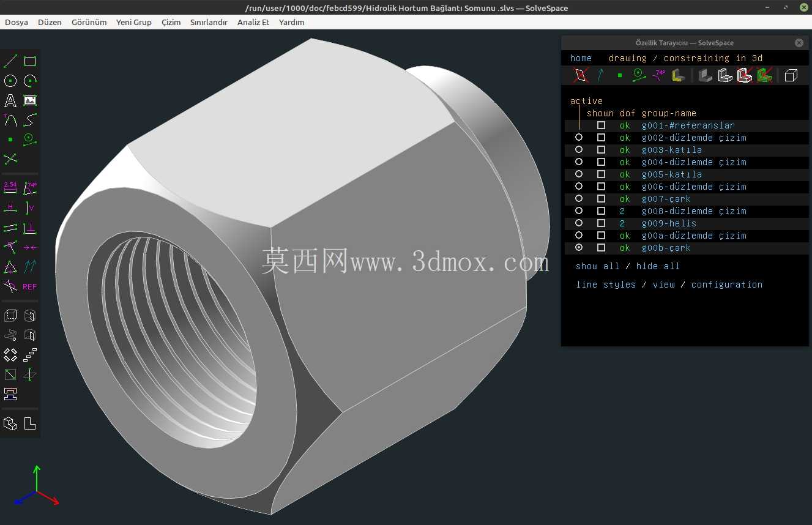Open the Düzen menu
812x525 pixels.
point(50,22)
